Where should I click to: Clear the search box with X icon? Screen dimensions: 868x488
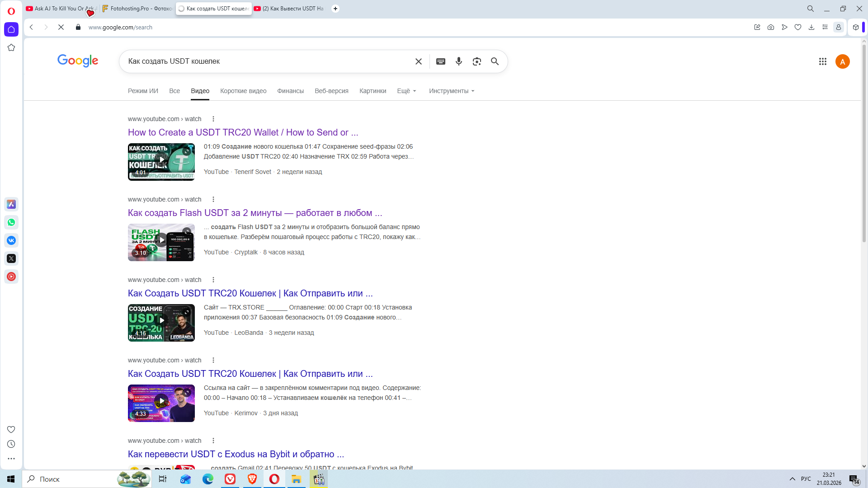click(x=418, y=61)
